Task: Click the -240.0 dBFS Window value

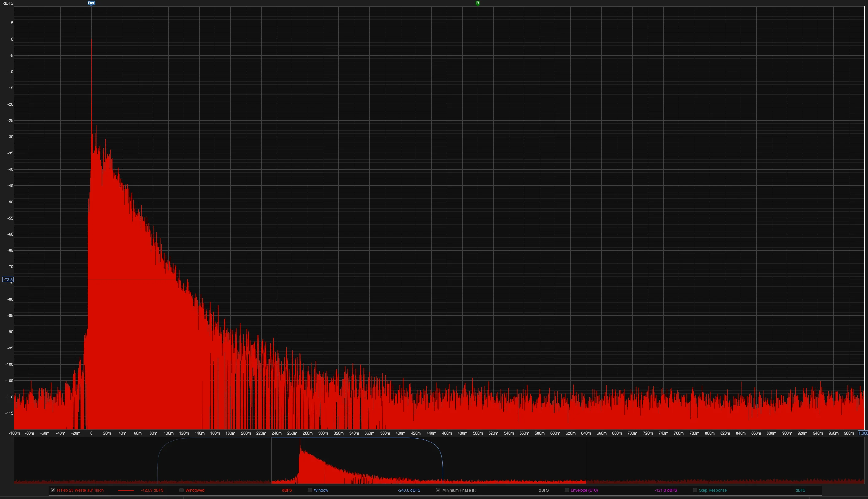Action: 409,490
